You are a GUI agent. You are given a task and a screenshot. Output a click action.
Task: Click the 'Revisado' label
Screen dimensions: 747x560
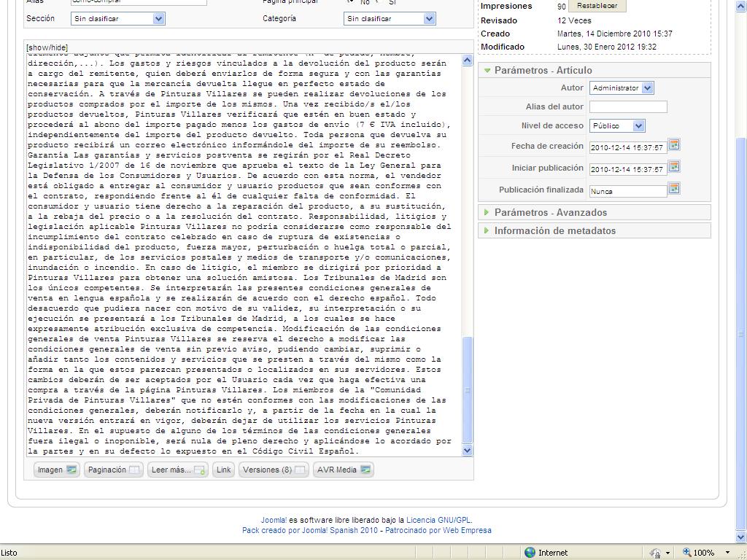click(499, 20)
